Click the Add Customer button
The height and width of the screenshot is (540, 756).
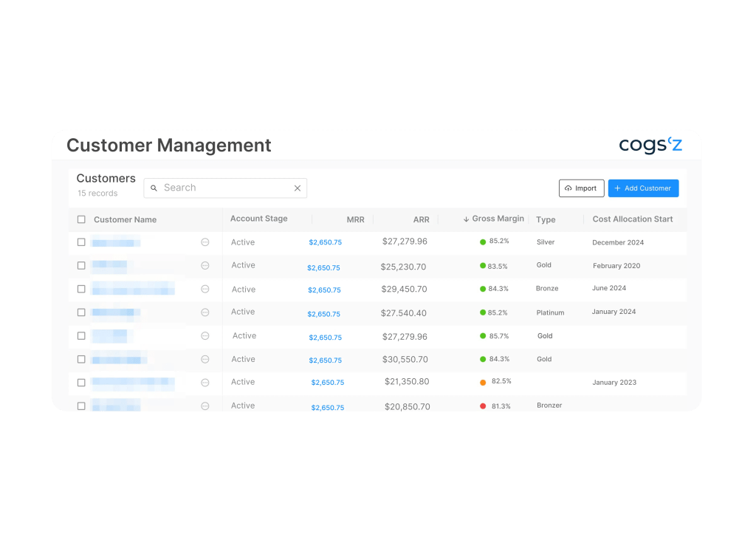[x=643, y=188]
